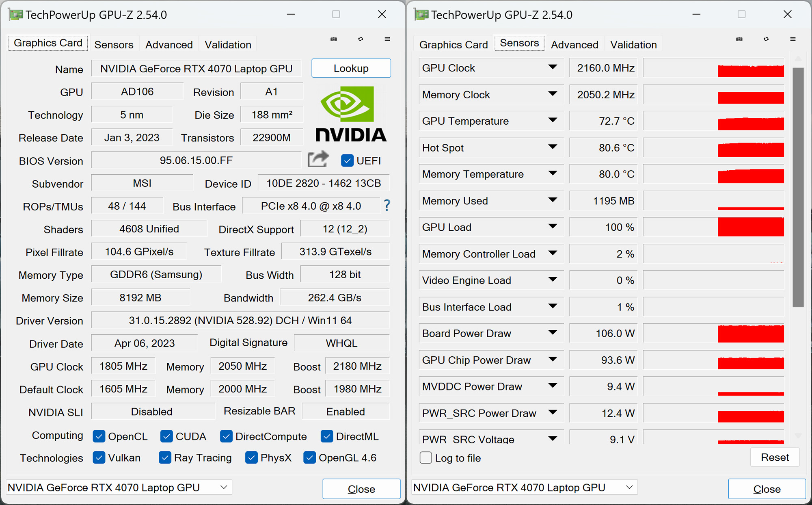This screenshot has width=812, height=505.
Task: Open the hamburger menu in Sensors window
Action: click(x=793, y=39)
